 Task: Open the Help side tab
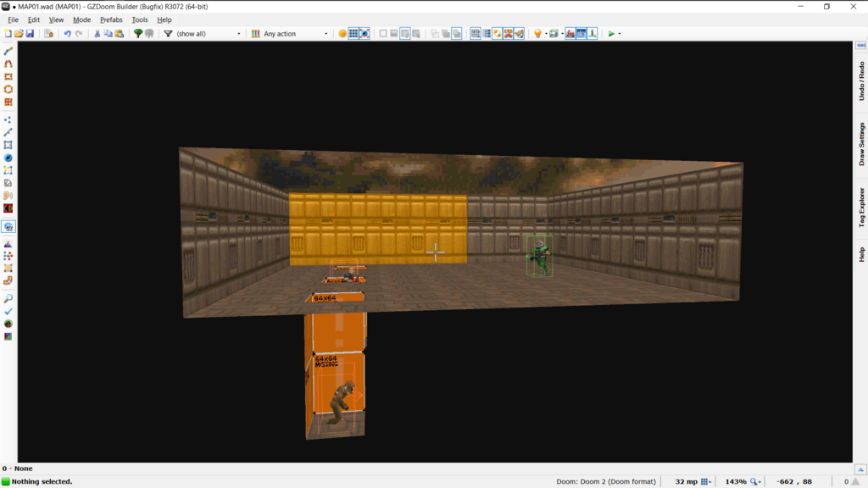point(861,254)
